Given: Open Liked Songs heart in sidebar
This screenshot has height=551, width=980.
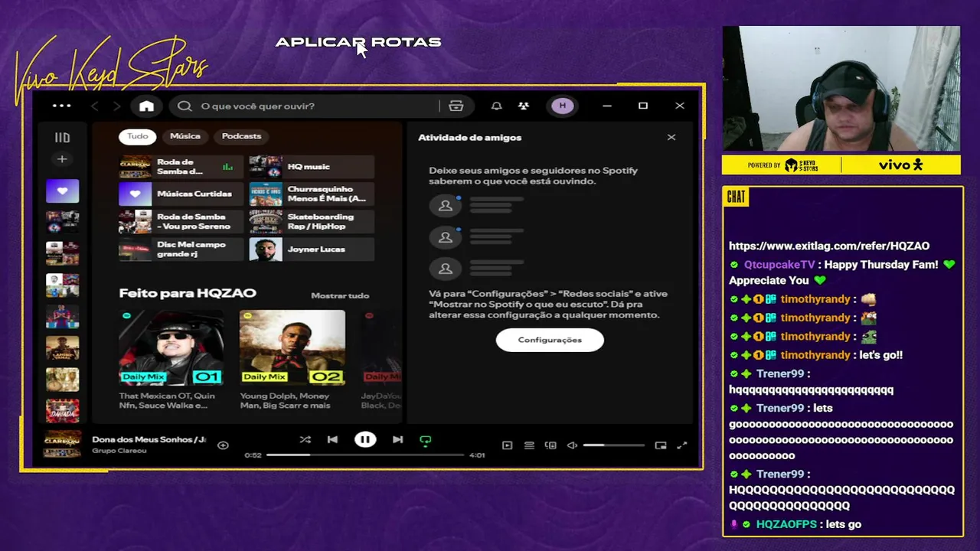Looking at the screenshot, I should point(62,191).
